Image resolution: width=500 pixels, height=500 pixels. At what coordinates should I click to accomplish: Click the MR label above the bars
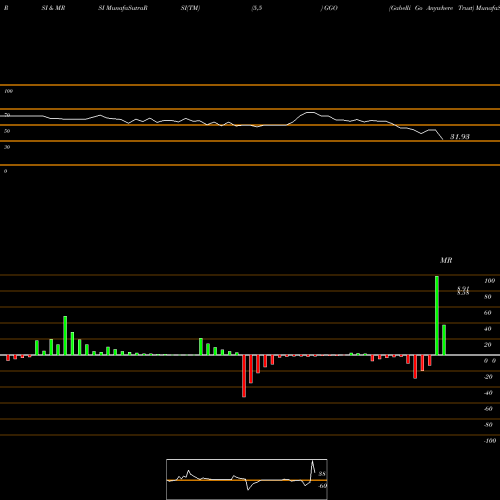point(446,260)
